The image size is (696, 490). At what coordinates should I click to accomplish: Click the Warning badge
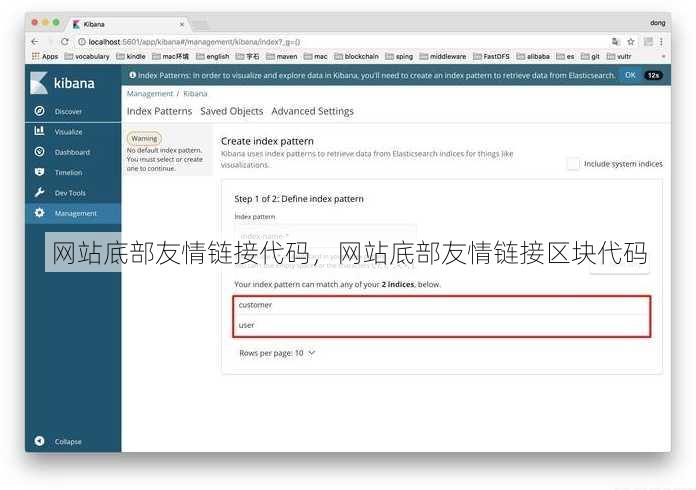point(144,138)
